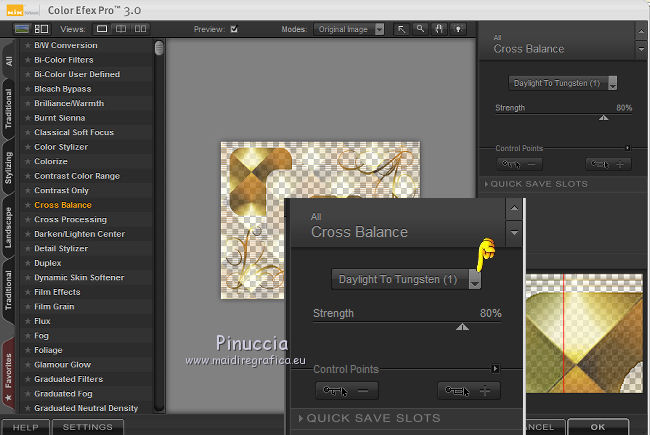Toggle favorite star for Cross Balance
This screenshot has width=650, height=435.
(x=28, y=205)
